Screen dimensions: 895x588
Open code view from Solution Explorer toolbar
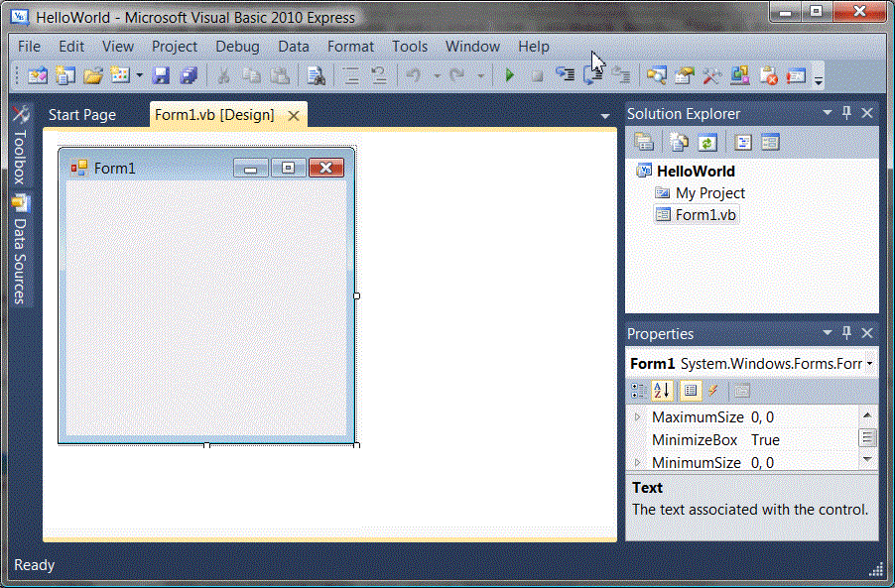pos(742,142)
